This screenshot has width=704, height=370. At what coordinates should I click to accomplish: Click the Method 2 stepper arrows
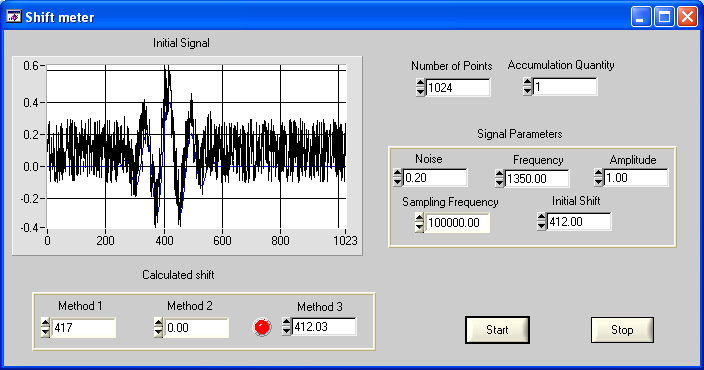tap(158, 327)
